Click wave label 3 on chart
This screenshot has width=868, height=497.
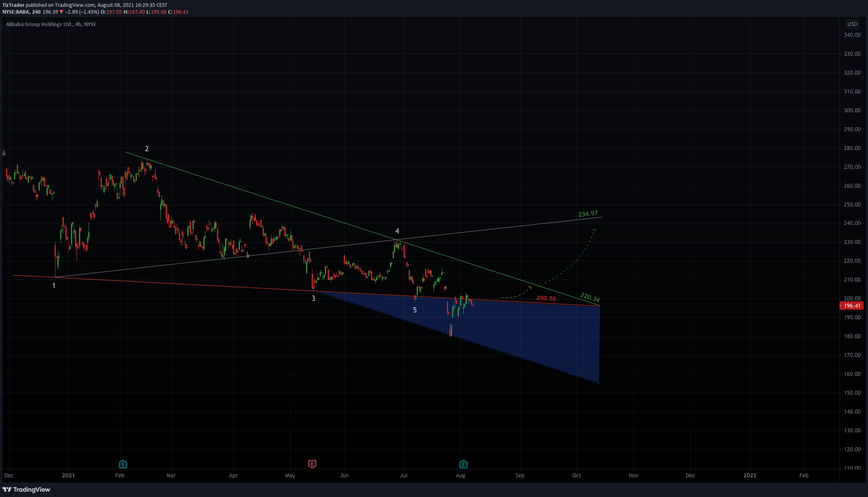313,298
